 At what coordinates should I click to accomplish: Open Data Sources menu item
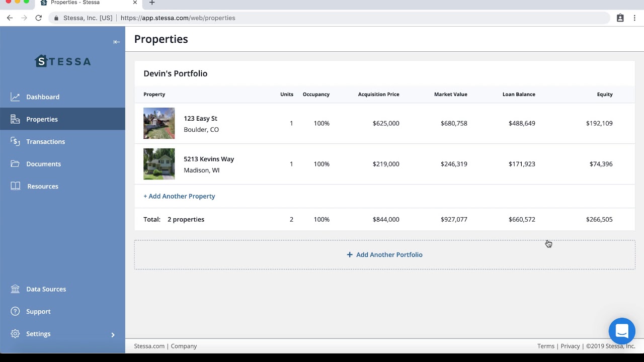46,289
